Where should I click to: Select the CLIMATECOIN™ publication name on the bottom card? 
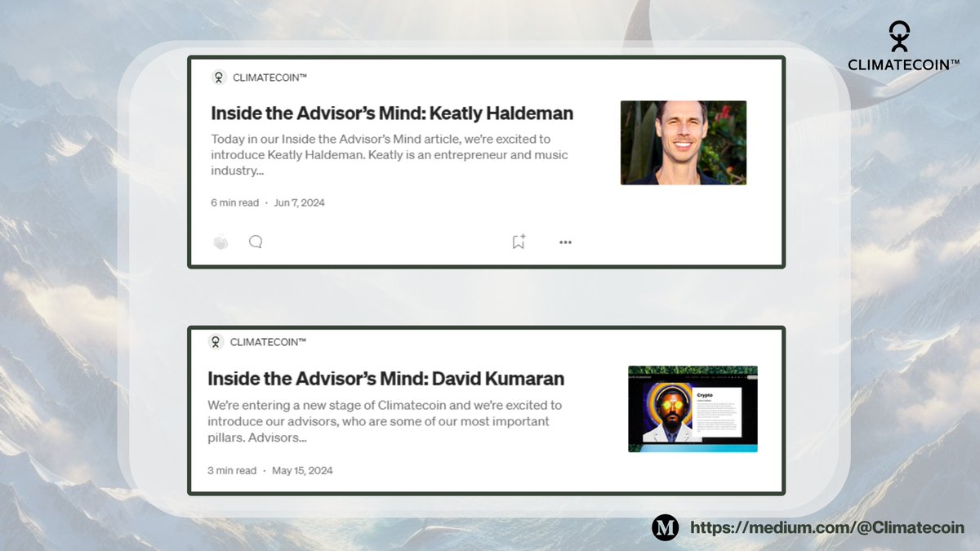269,341
